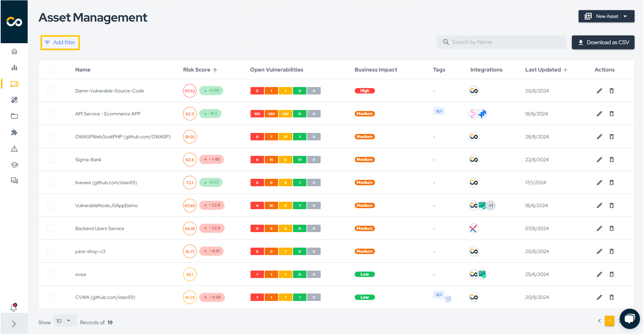Expand the sidebar with the chevron arrow
The image size is (644, 334).
point(14,324)
